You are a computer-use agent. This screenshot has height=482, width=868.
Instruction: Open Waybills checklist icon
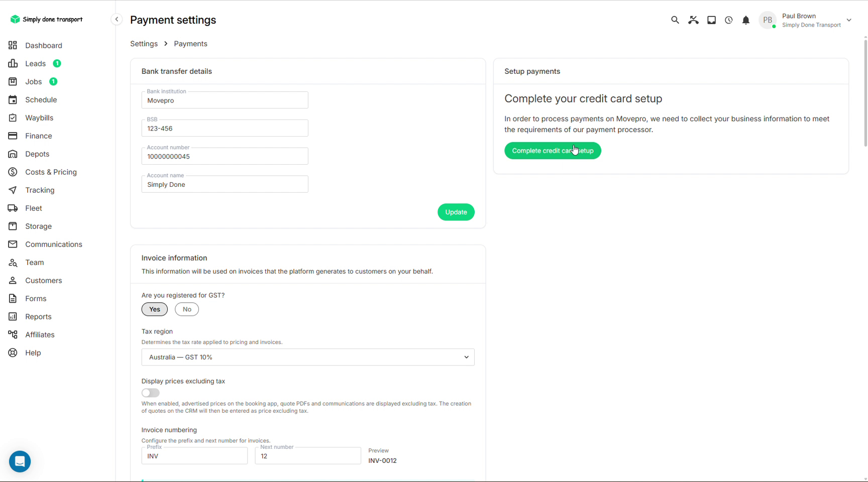13,117
